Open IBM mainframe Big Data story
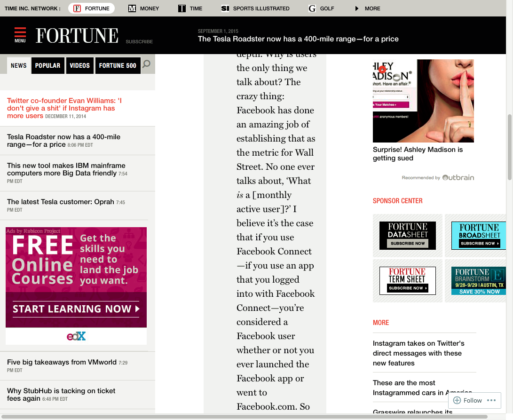This screenshot has height=420, width=513. 67,173
